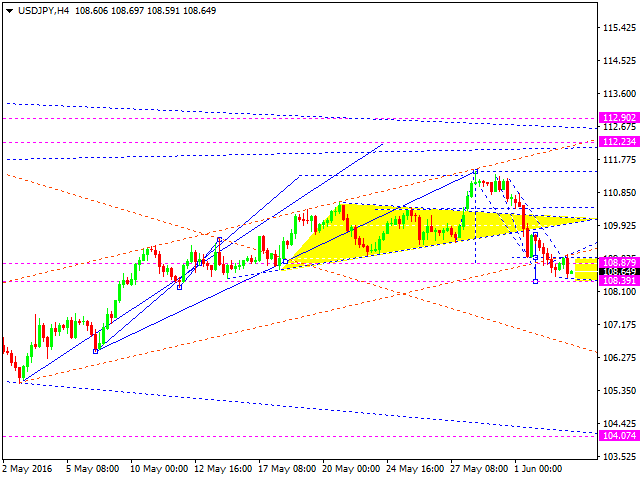Select the current price label 108.649
640x480 pixels.
pos(619,272)
